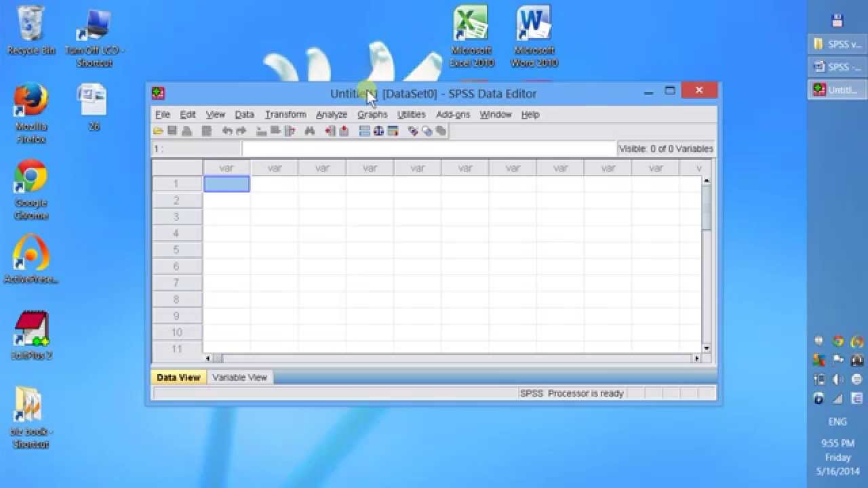Click the vertical scrollbar down arrow
The image size is (868, 488).
pyautogui.click(x=707, y=348)
